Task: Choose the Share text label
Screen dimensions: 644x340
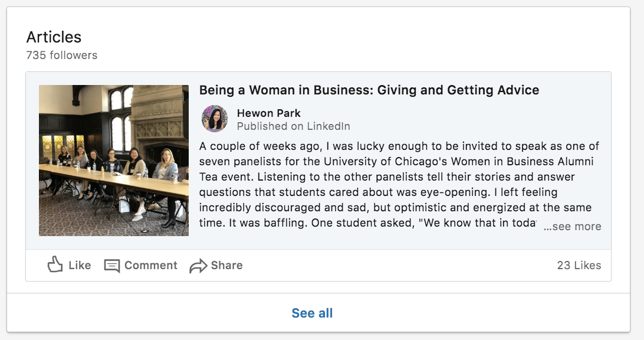Action: (226, 265)
